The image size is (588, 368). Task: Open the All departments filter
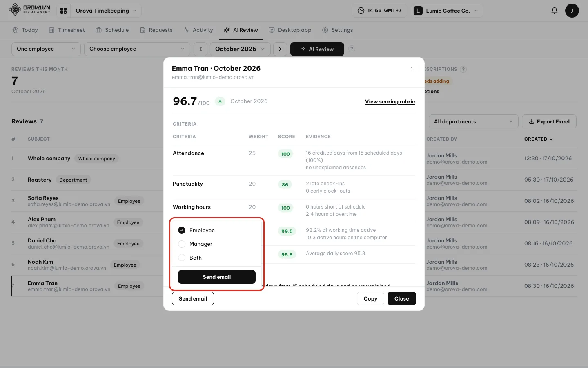pos(473,121)
